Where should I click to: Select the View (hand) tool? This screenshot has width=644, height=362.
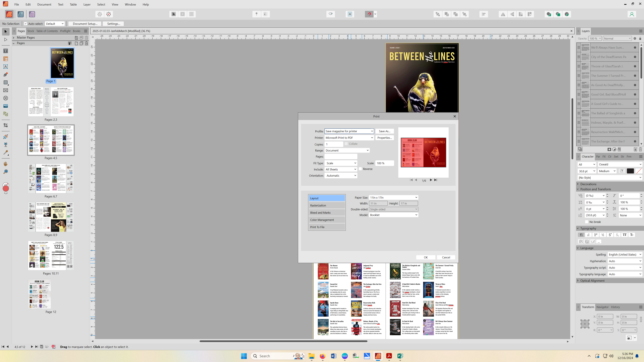point(6,164)
